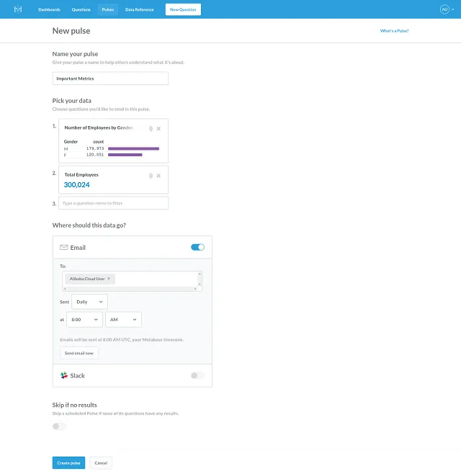Open Pulses in top navigation
461x476 pixels.
point(108,9)
